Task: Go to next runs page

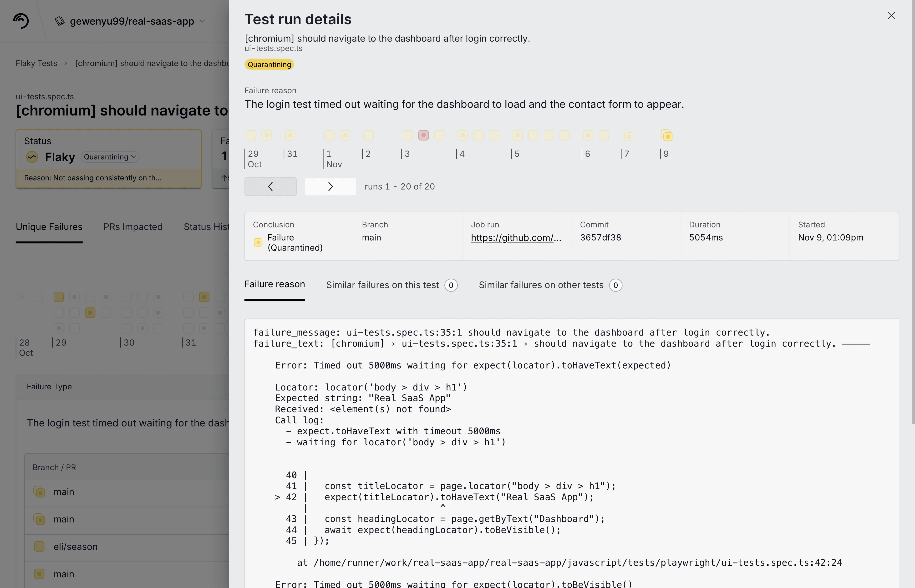Action: 330,186
